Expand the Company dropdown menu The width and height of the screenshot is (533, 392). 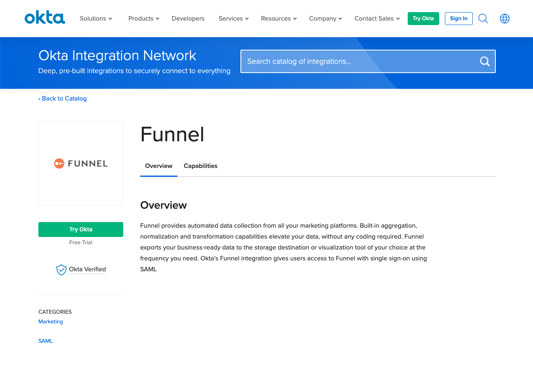[x=325, y=19]
